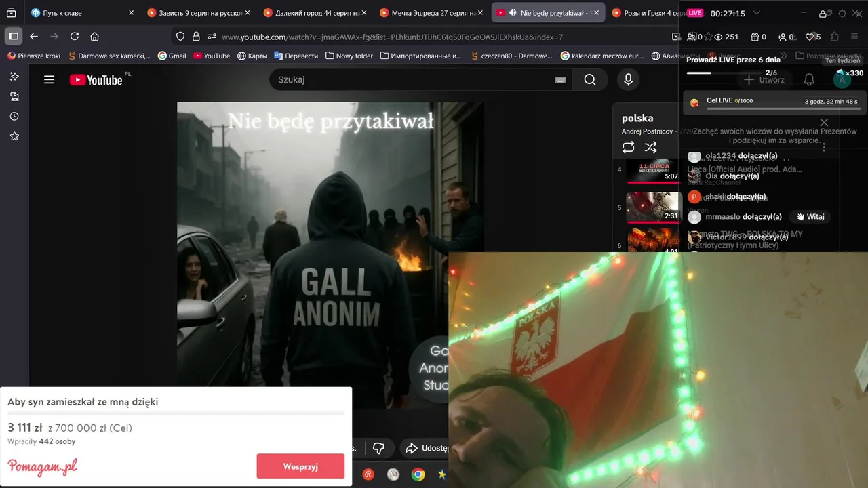Open the sidebar AI sparkle icon

pyautogui.click(x=14, y=77)
